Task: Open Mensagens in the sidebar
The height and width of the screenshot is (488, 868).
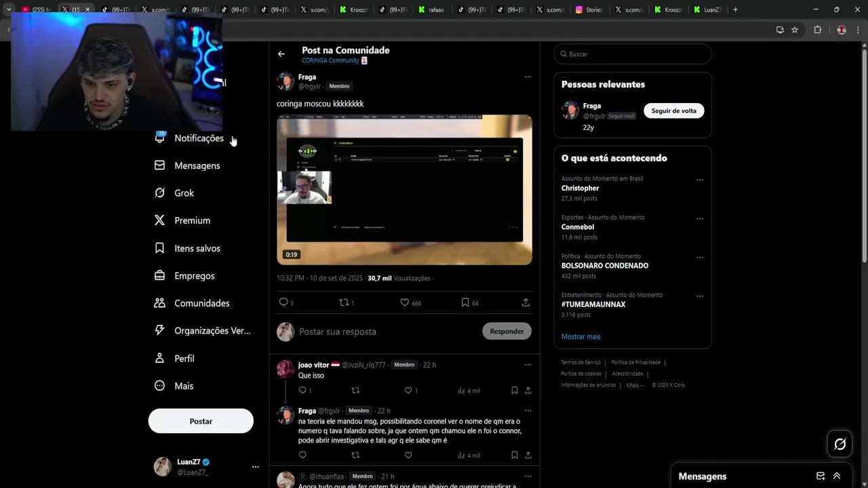Action: 187,165
